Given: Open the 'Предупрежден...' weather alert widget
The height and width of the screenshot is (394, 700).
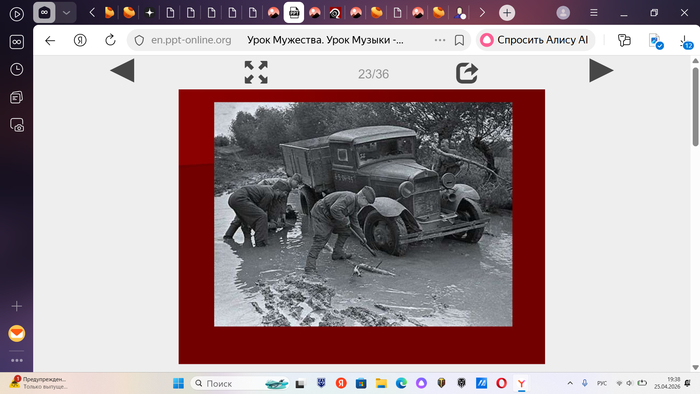Looking at the screenshot, I should coord(38,383).
